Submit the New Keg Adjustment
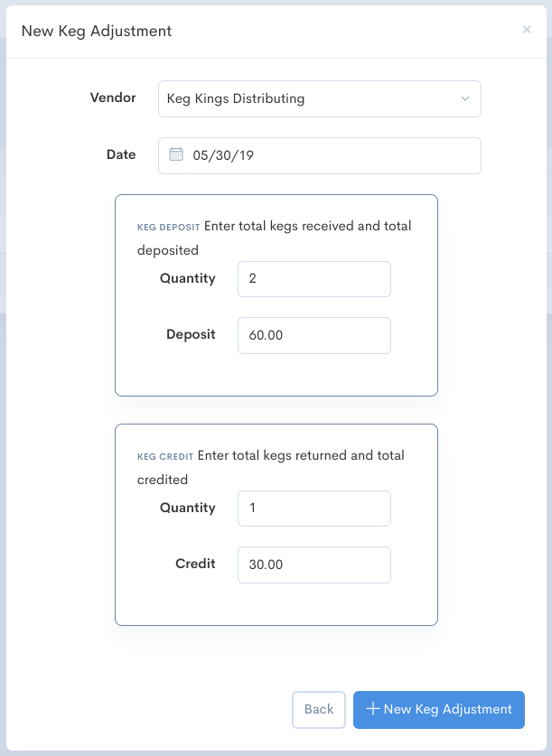The image size is (552, 756). 438,710
